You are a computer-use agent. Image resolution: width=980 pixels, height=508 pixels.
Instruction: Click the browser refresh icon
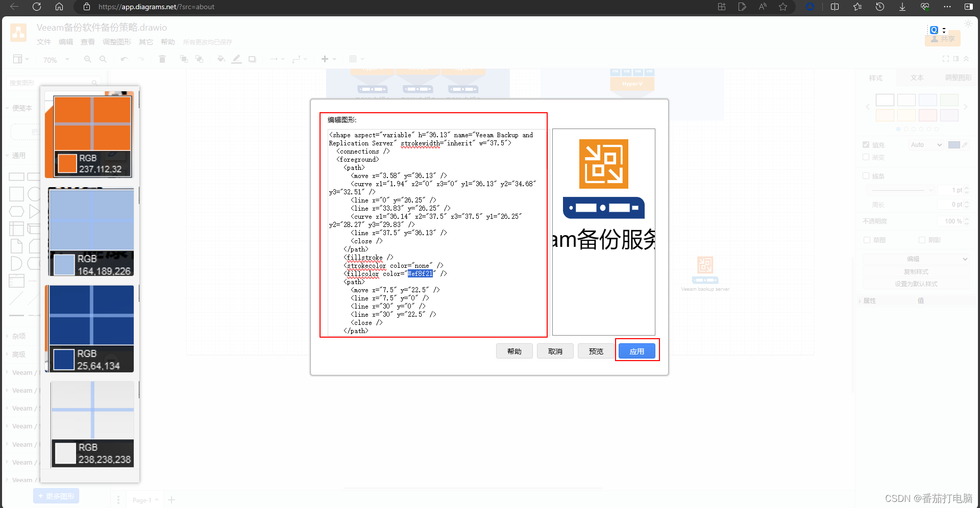click(37, 7)
